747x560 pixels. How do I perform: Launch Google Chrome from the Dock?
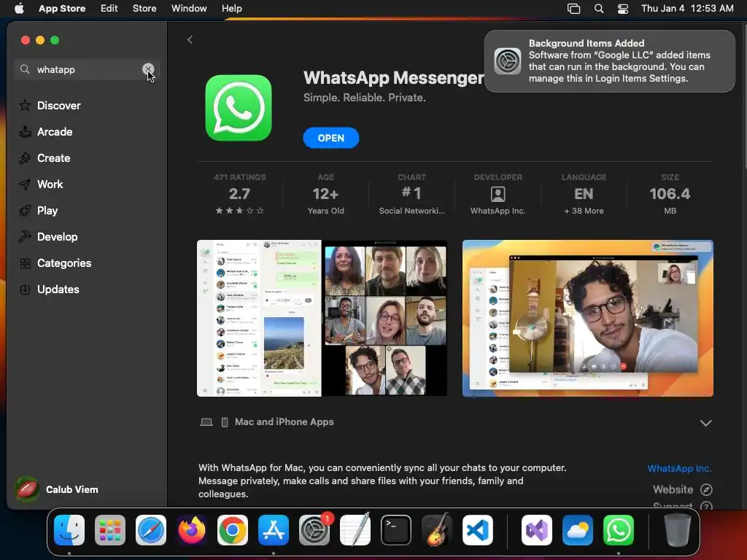(x=233, y=530)
